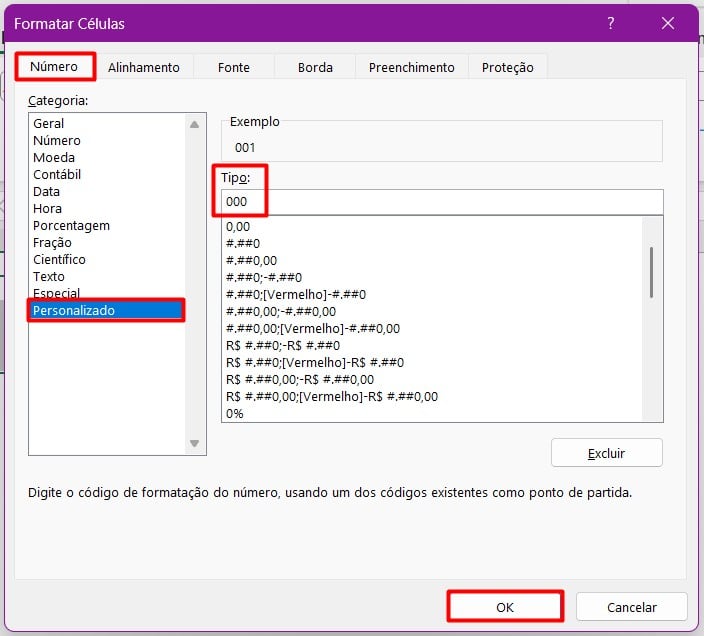Select R$ #.##0;-R$ #.##0 format
704x636 pixels.
(432, 346)
